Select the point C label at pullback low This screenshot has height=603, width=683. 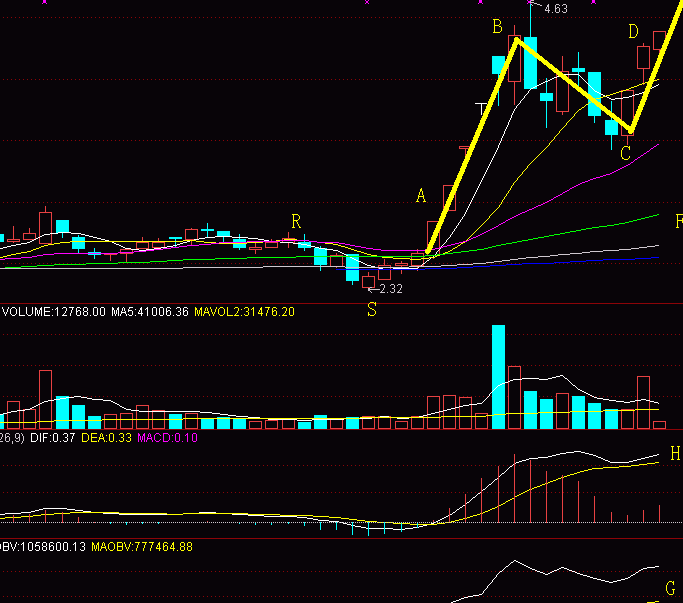tap(625, 154)
